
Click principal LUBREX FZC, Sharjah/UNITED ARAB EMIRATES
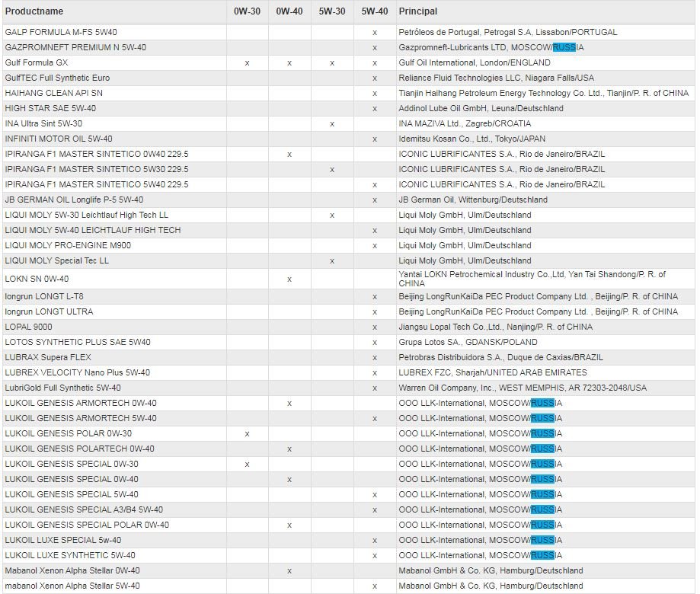493,372
